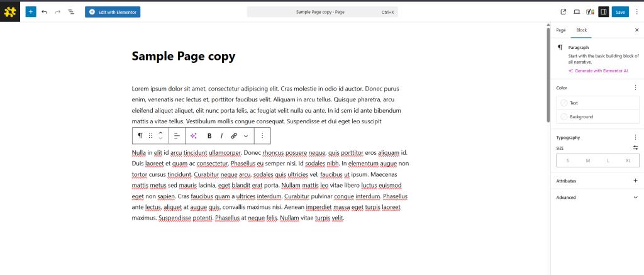The height and width of the screenshot is (275, 644).
Task: Switch to the Page tab
Action: 561,30
